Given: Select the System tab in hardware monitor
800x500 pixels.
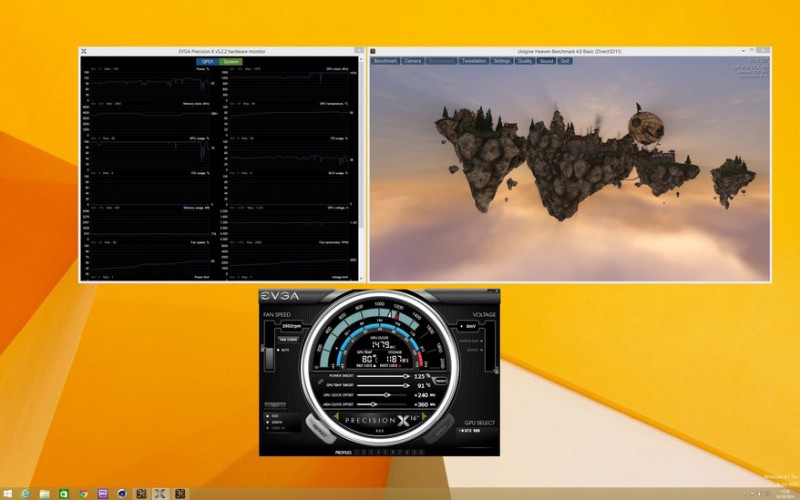Looking at the screenshot, I should (x=231, y=62).
